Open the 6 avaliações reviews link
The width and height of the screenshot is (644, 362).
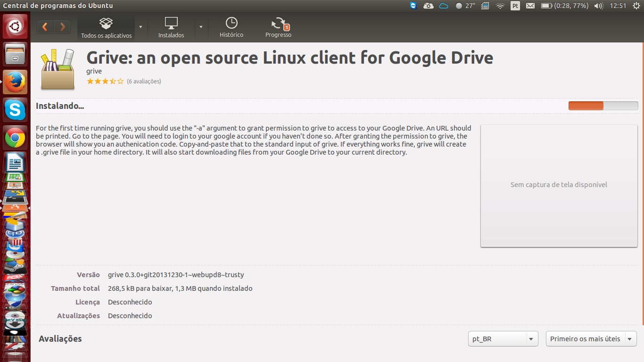144,82
